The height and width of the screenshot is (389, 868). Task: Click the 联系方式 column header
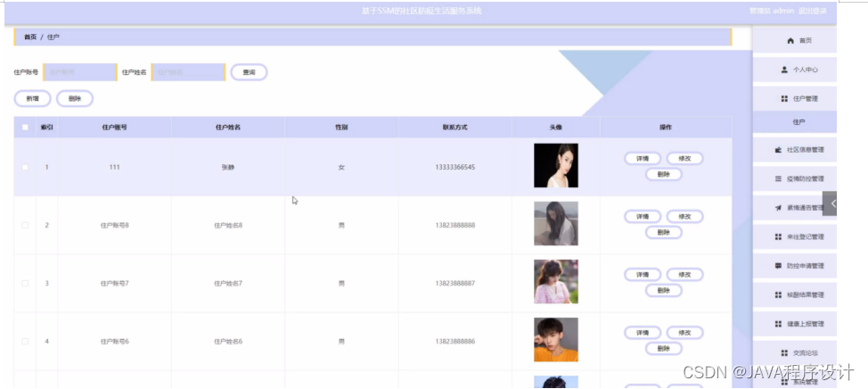coord(455,127)
